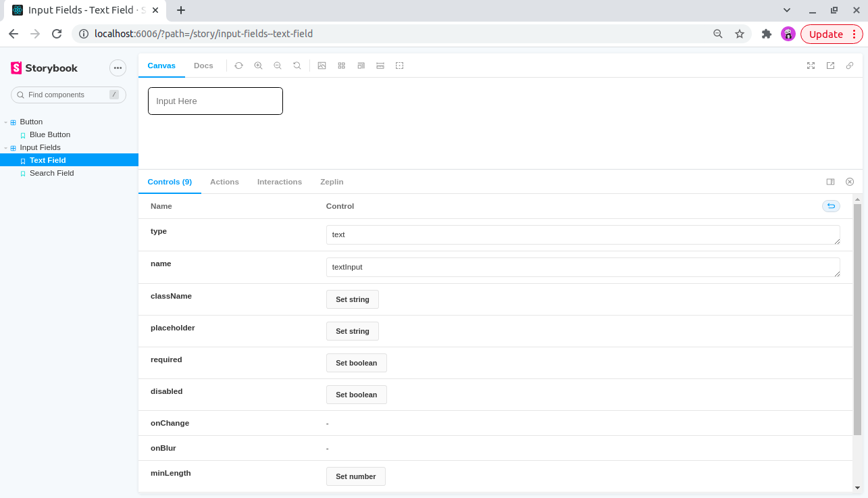This screenshot has width=868, height=498.
Task: Open the Interactions addon tab
Action: (280, 182)
